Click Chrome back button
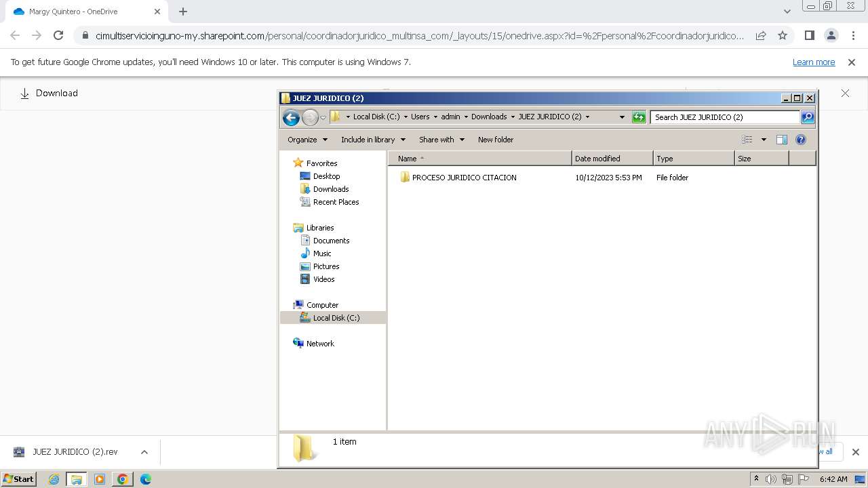This screenshot has height=488, width=868. pos(15,35)
